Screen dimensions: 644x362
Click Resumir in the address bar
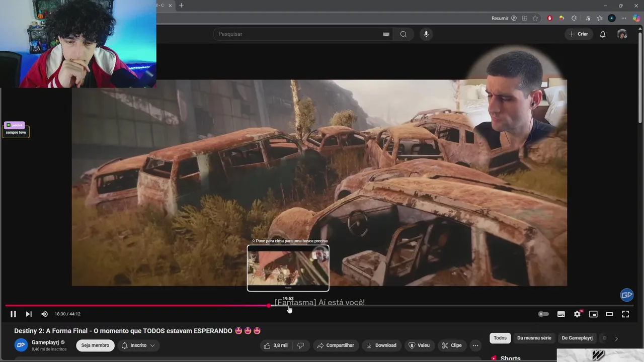click(x=504, y=18)
